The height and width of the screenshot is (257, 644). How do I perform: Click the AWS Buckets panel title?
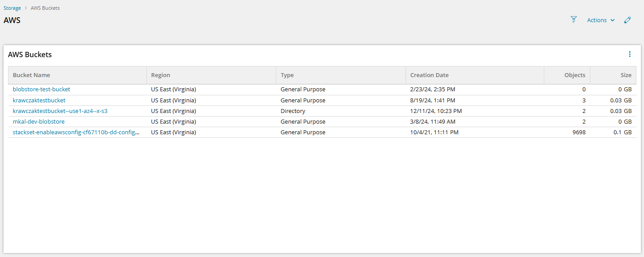[30, 55]
